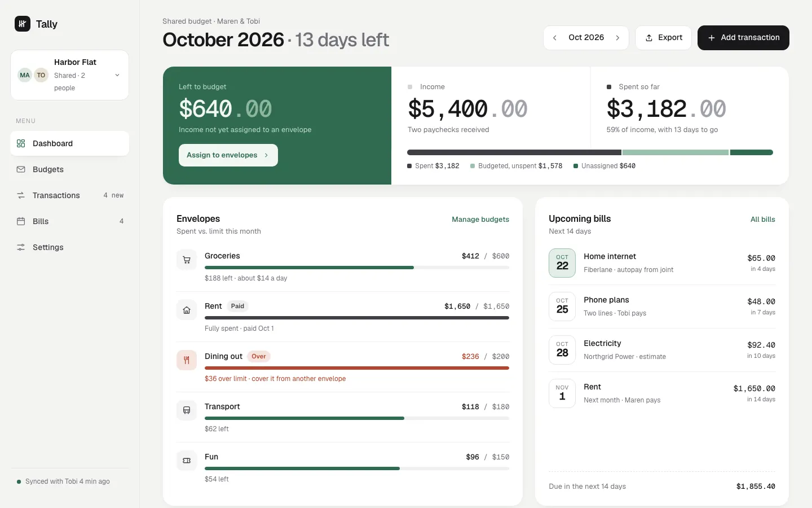Click the Nov 1 date badge for Rent
812x508 pixels.
(x=562, y=393)
